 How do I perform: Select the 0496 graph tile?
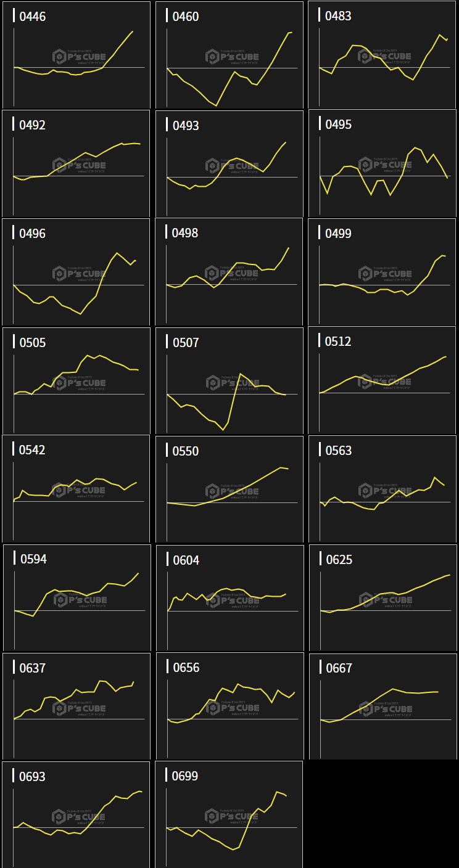click(76, 272)
